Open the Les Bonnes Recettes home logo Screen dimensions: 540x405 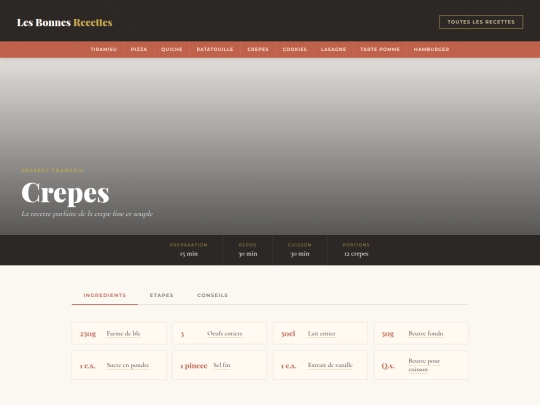pyautogui.click(x=64, y=22)
